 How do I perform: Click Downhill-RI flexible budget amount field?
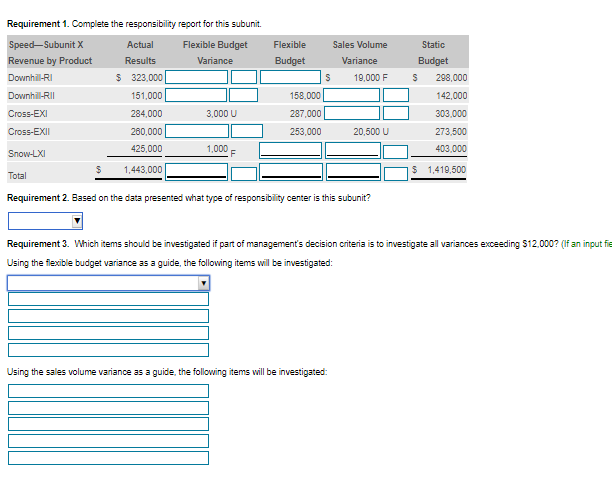pos(290,77)
